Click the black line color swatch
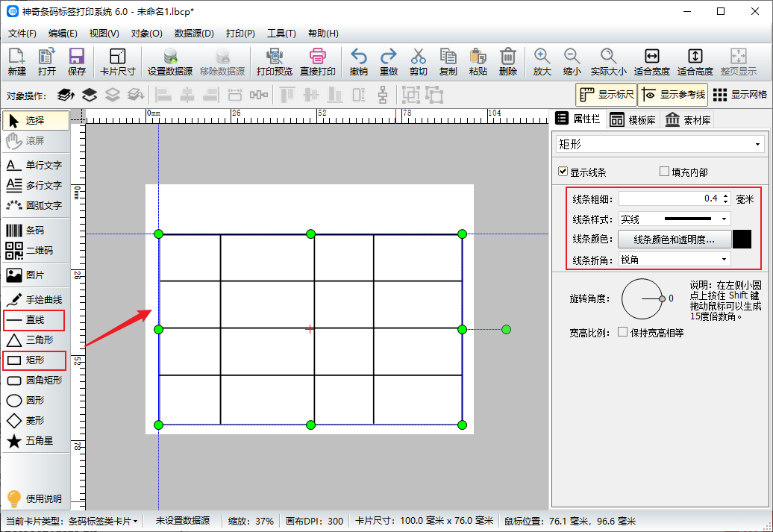Viewport: 773px width, 532px height. tap(742, 239)
